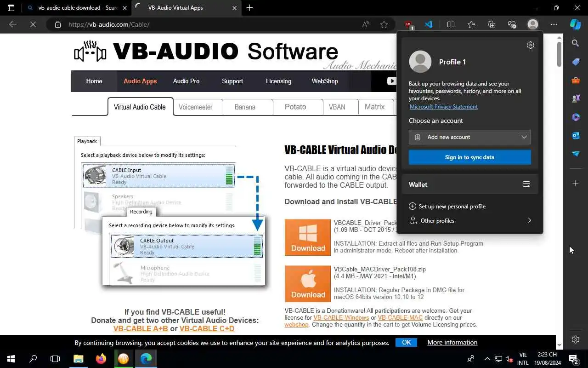
Task: Click the page vertical scrollbar thumb
Action: click(559, 54)
